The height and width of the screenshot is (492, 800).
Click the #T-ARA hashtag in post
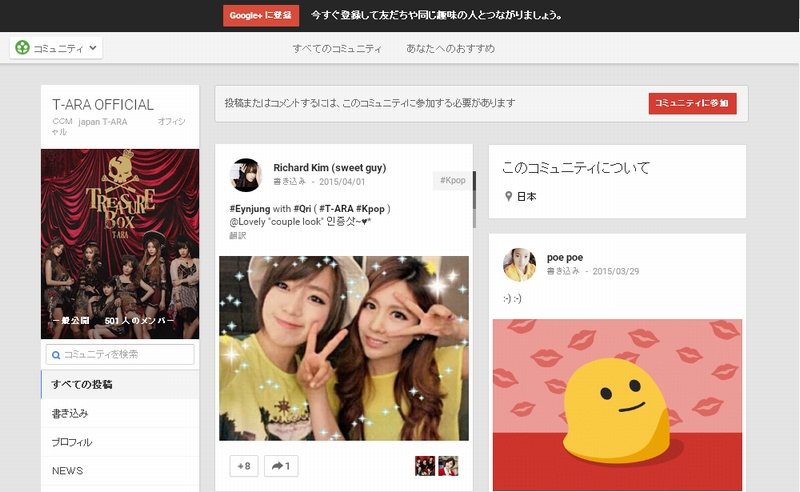point(336,208)
